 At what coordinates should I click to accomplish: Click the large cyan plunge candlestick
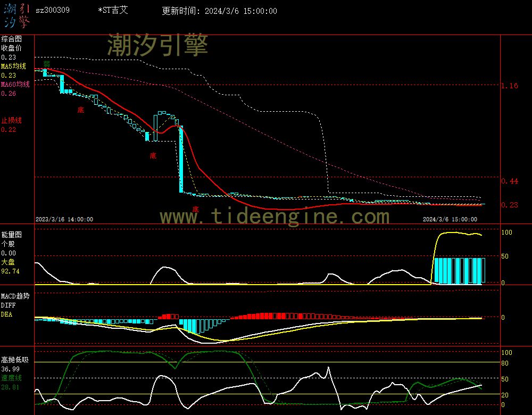(x=181, y=159)
